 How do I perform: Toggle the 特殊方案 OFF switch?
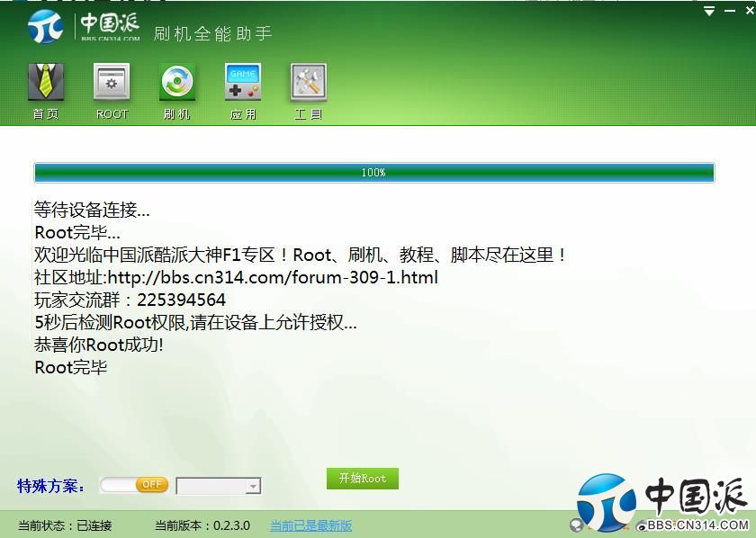(134, 485)
